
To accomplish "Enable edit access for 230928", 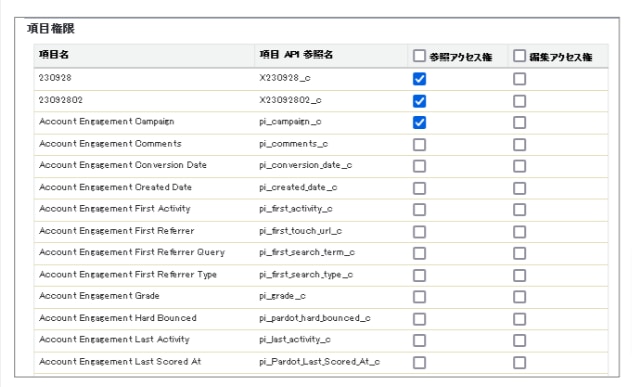I will pos(520,79).
